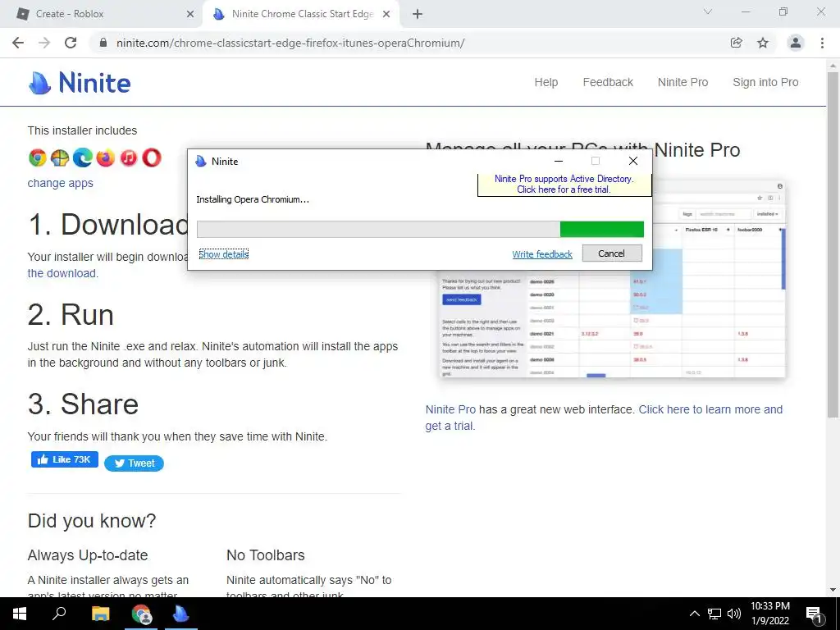Click the page vertical scrollbar

[833, 244]
